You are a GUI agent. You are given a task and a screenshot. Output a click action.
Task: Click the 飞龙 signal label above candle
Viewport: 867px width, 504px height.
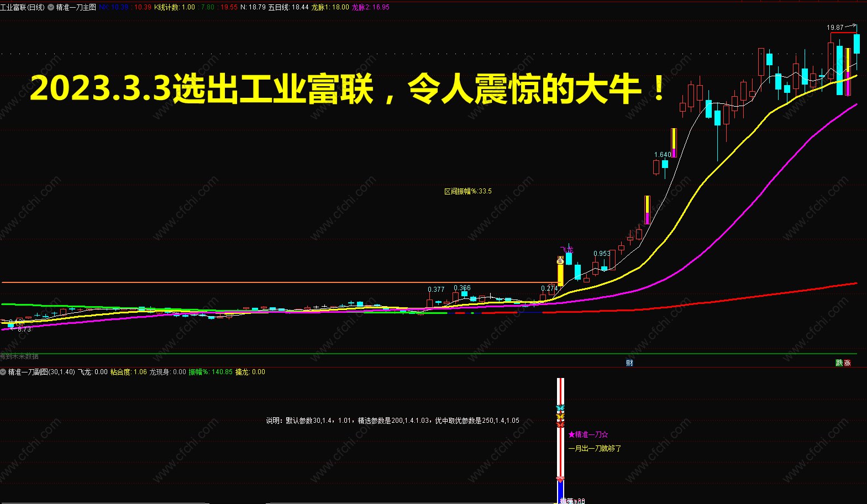pos(567,249)
